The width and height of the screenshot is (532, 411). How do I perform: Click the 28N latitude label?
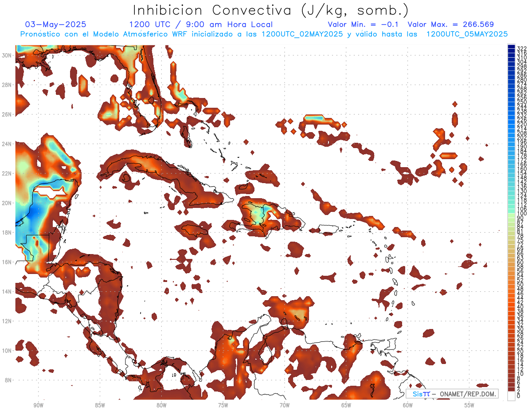click(x=7, y=85)
